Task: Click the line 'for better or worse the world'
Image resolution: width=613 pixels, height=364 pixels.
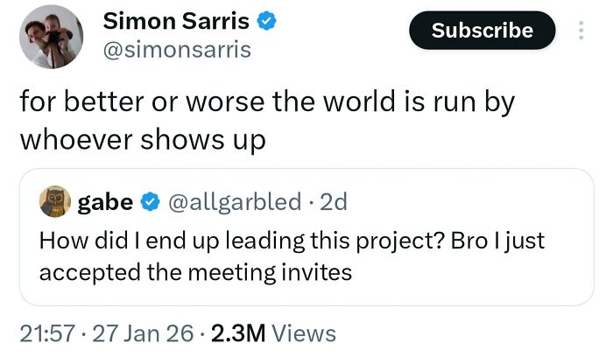Action: pos(266,101)
